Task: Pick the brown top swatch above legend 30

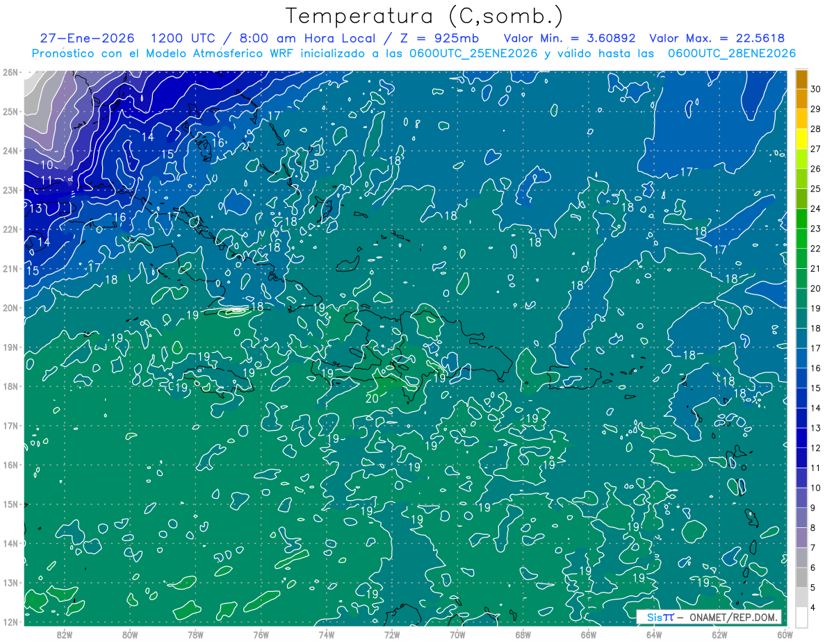Action: pos(801,79)
